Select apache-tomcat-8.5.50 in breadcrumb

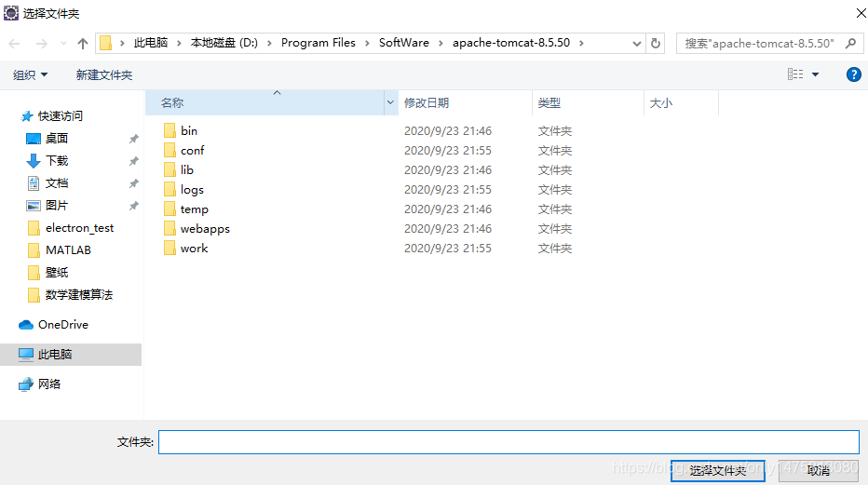pyautogui.click(x=511, y=43)
